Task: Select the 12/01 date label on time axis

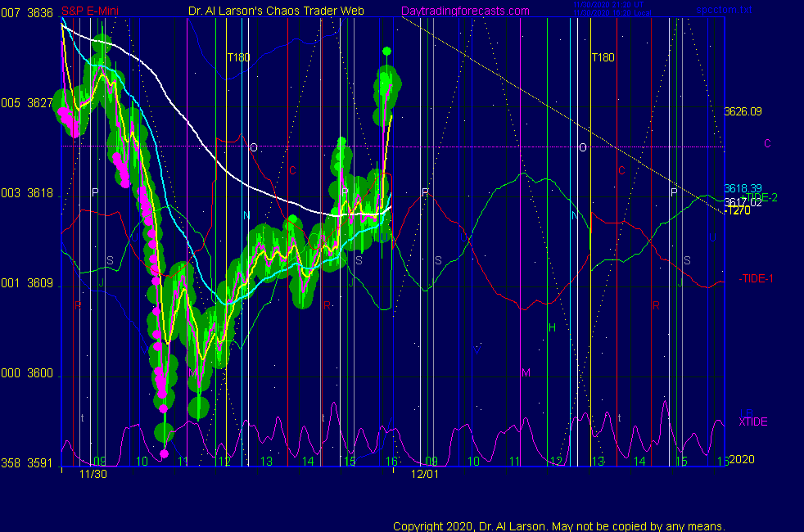Action: [425, 474]
